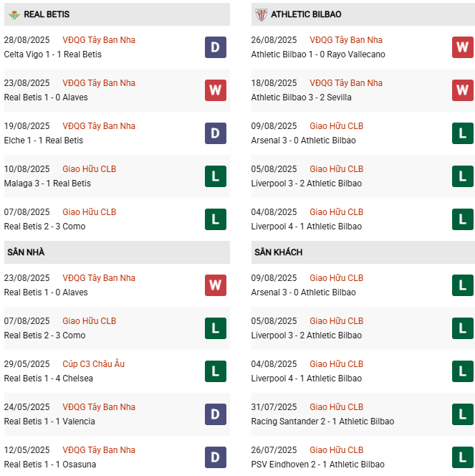
Task: Click the W badge for Real Betis vs Alaves on 23/08/2025 in top list
Action: pyautogui.click(x=215, y=90)
